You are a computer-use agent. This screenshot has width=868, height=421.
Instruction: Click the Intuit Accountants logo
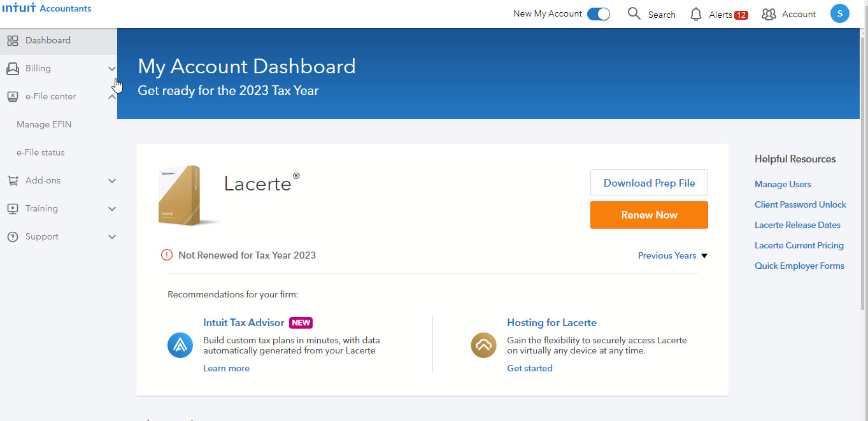pyautogui.click(x=48, y=8)
